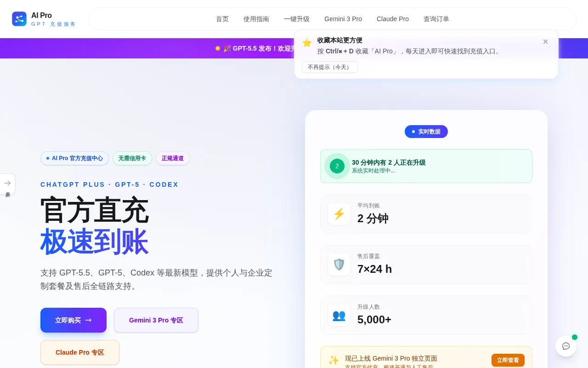The width and height of the screenshot is (588, 368).
Task: Go to 首页 in navigation
Action: (222, 19)
